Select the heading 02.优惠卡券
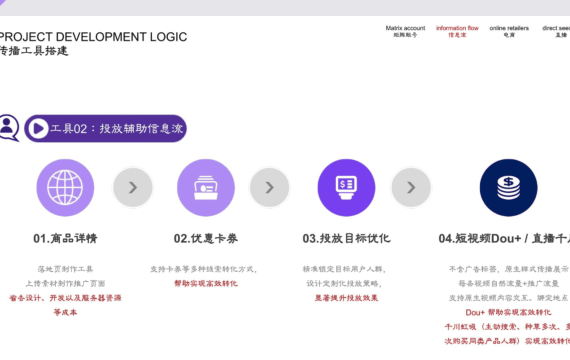 click(206, 239)
